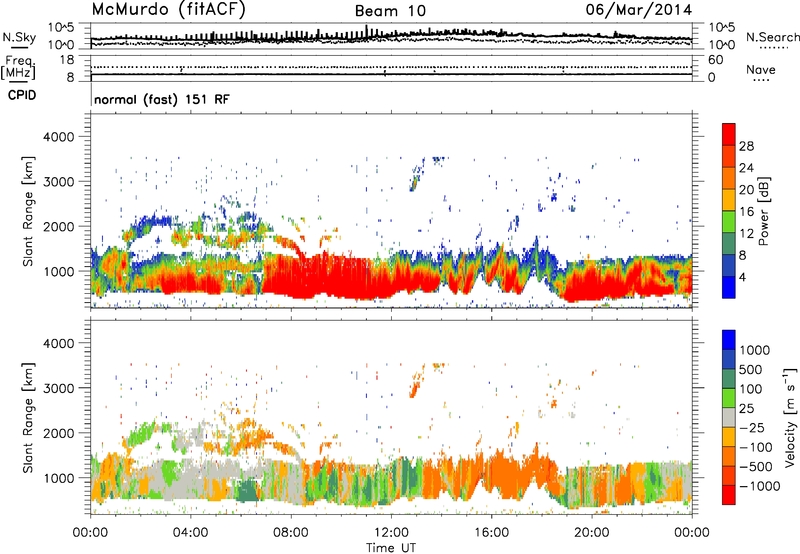Screen dimensions: 800x554
Task: Click the red bottom Velocity colorbar segment
Action: [729, 495]
